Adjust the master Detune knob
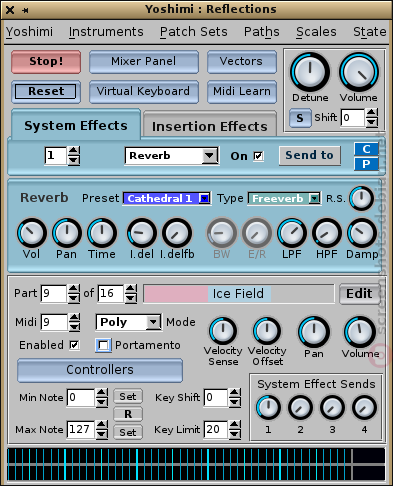The image size is (393, 486). (x=310, y=72)
